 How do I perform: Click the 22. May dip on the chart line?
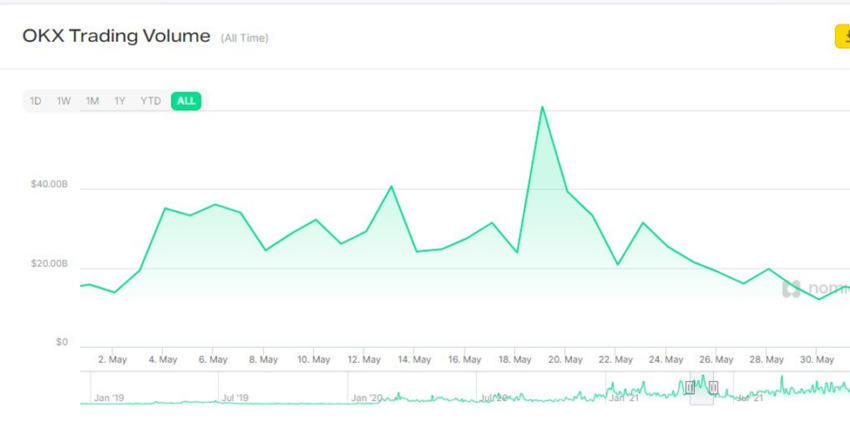click(x=617, y=264)
